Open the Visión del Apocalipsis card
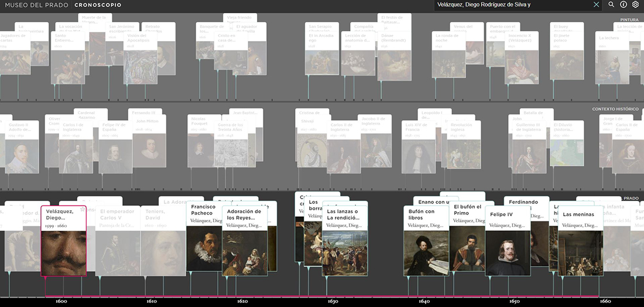The width and height of the screenshot is (644, 307). click(x=140, y=57)
